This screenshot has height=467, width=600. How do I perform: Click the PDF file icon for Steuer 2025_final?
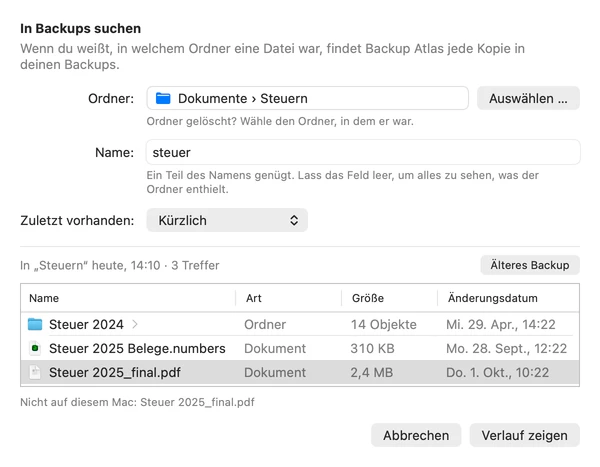[35, 372]
